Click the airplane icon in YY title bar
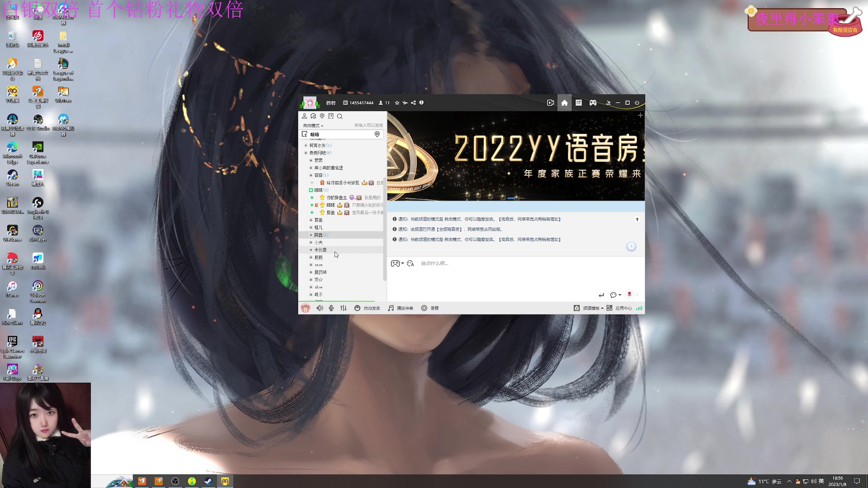Image resolution: width=868 pixels, height=488 pixels. point(405,103)
